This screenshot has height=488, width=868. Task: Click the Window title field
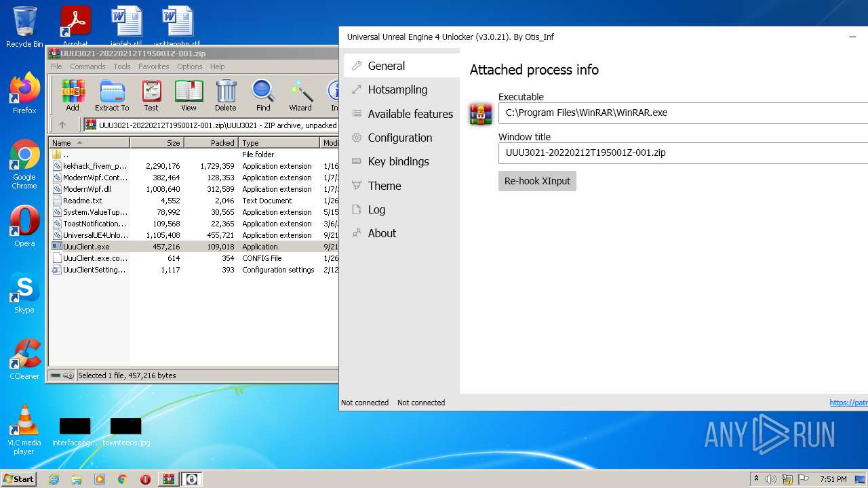(683, 152)
